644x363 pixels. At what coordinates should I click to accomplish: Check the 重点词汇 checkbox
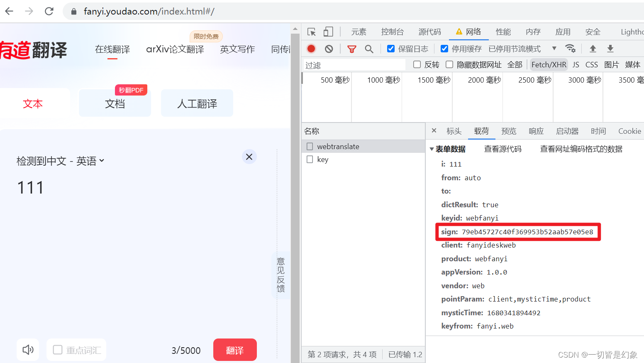58,350
